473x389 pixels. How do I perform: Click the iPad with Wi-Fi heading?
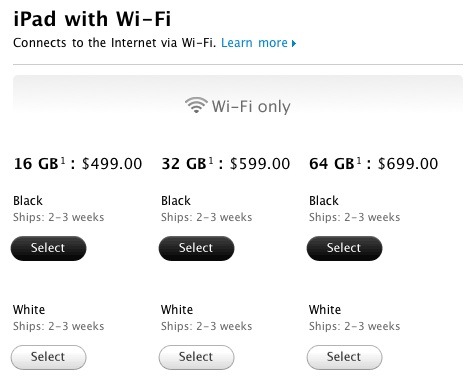[x=92, y=19]
